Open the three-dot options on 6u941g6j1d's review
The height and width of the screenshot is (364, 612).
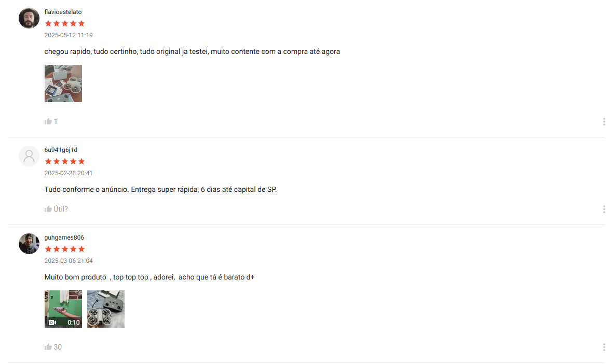[604, 209]
